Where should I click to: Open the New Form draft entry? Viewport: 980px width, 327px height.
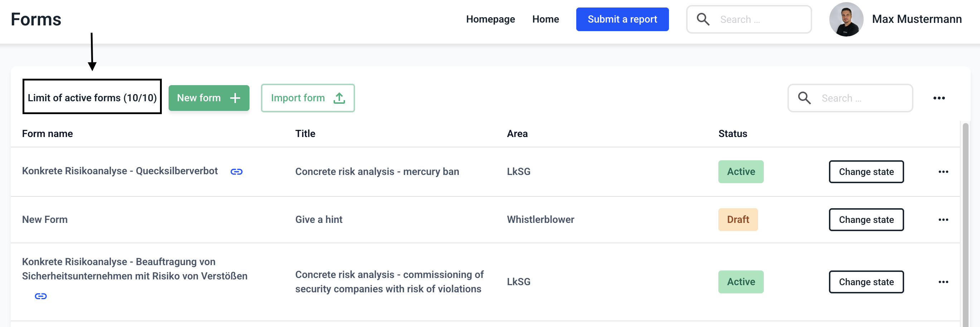point(45,220)
